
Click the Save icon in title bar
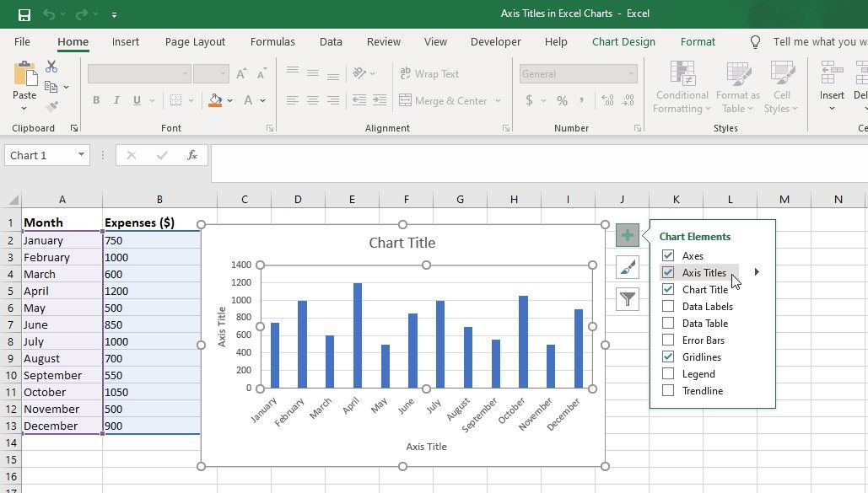(24, 14)
